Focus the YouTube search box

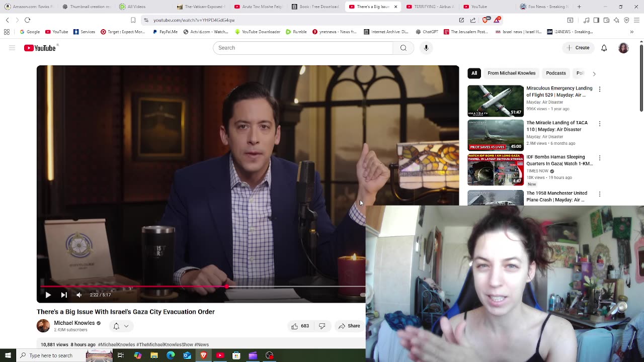[x=303, y=48]
